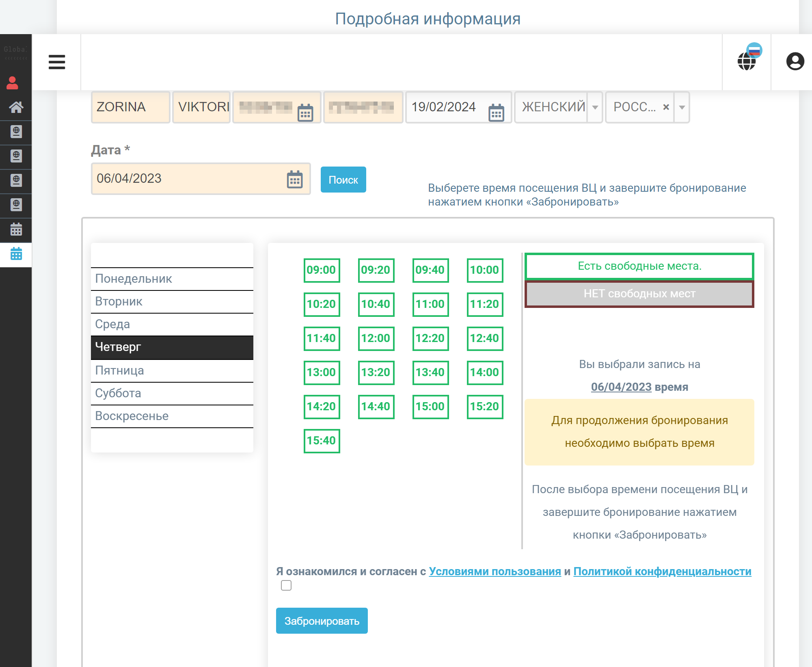Viewport: 812px width, 667px height.
Task: Open the dark calendar icon in sidebar
Action: [16, 230]
